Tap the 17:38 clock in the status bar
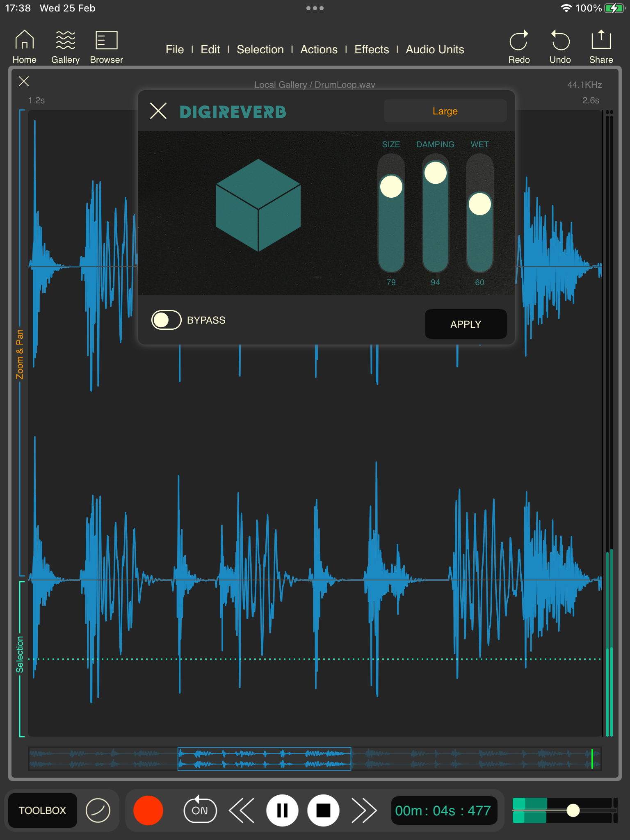Image resolution: width=630 pixels, height=840 pixels. [18, 8]
